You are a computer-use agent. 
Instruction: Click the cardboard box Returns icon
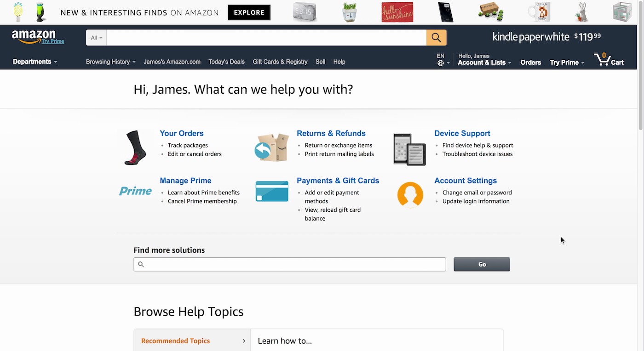272,147
